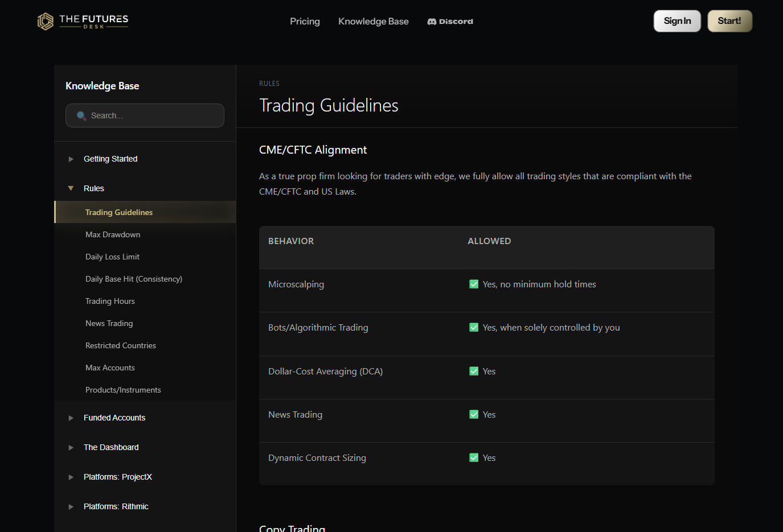Click the green checkmark beside News Trading row
This screenshot has height=532, width=783.
click(473, 414)
